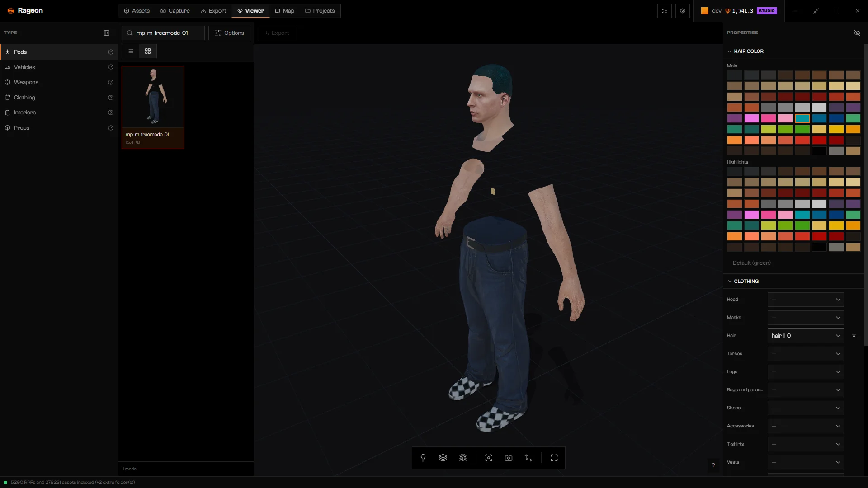Click the layers stack icon in viewer toolbar
Screen dimensions: 868x488
[x=443, y=458]
